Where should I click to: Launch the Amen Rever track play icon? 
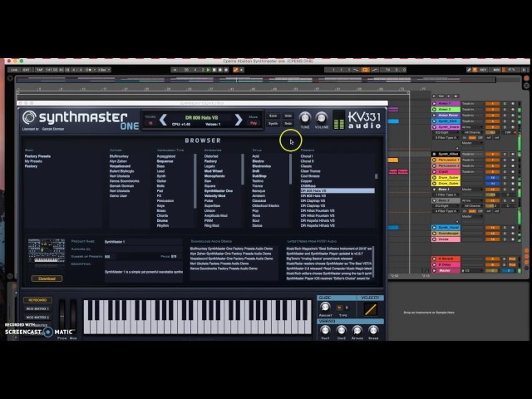[x=434, y=116]
